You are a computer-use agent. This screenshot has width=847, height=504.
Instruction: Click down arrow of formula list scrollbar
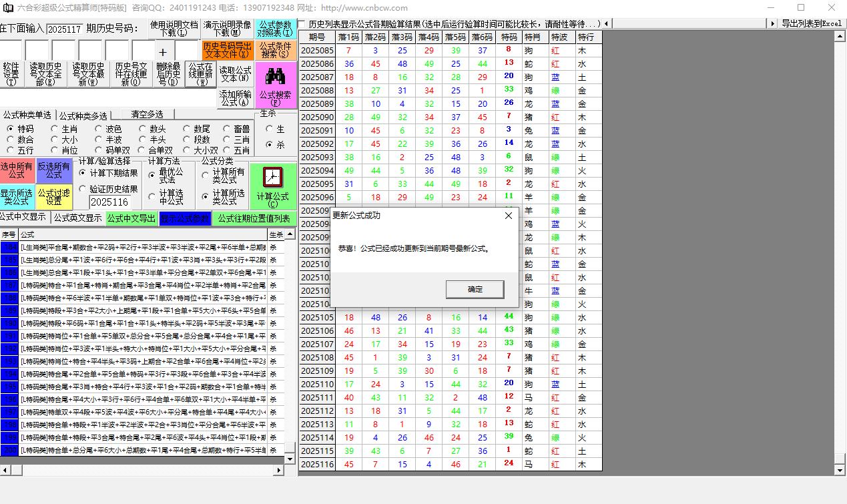[290, 459]
